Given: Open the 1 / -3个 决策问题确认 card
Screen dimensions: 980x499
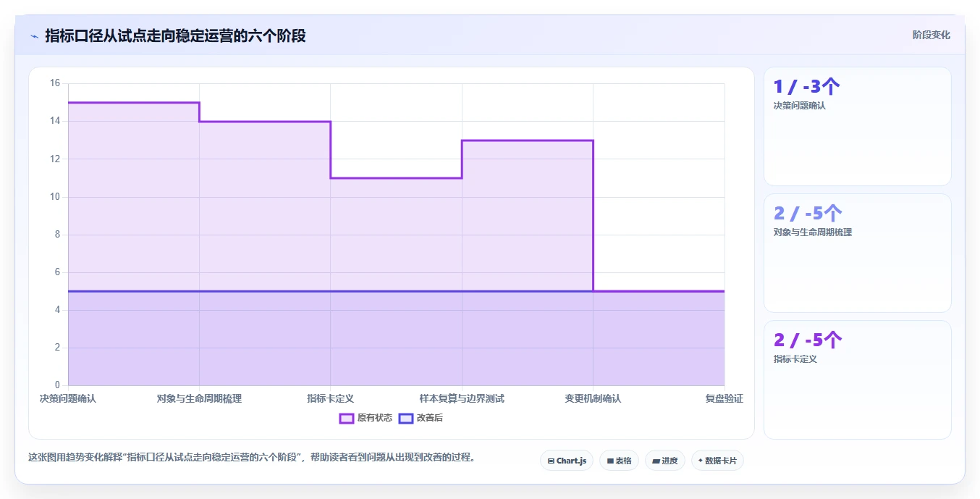Looking at the screenshot, I should point(857,127).
